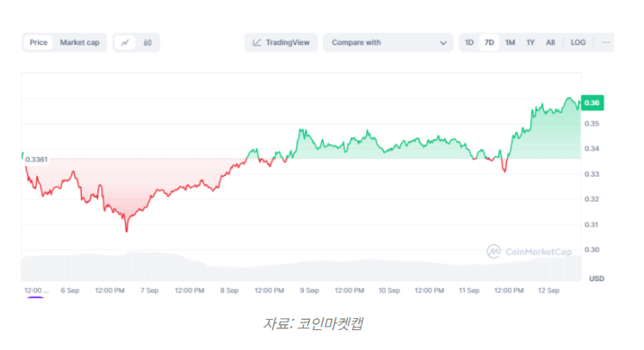The image size is (644, 350).
Task: Click the 9 Sep date marker
Action: coord(308,291)
